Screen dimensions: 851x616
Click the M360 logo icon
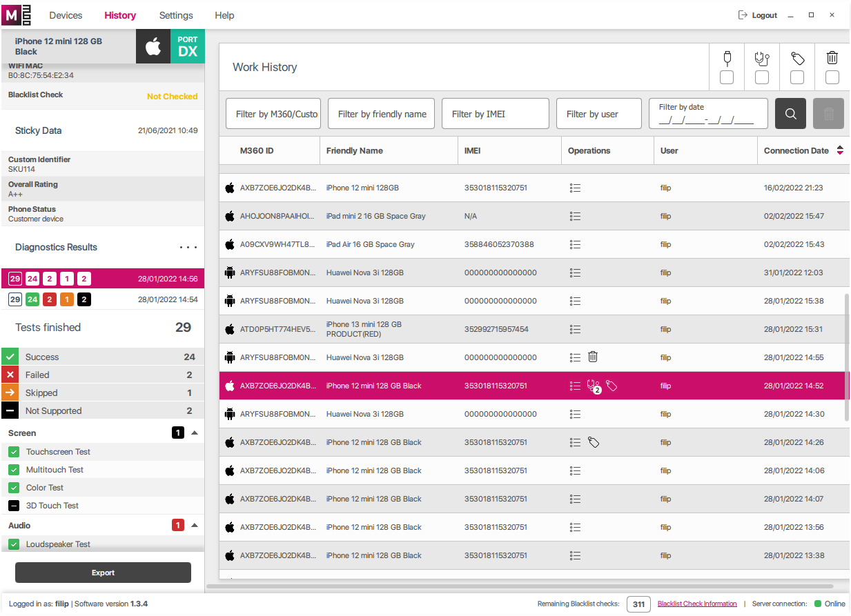pos(16,14)
